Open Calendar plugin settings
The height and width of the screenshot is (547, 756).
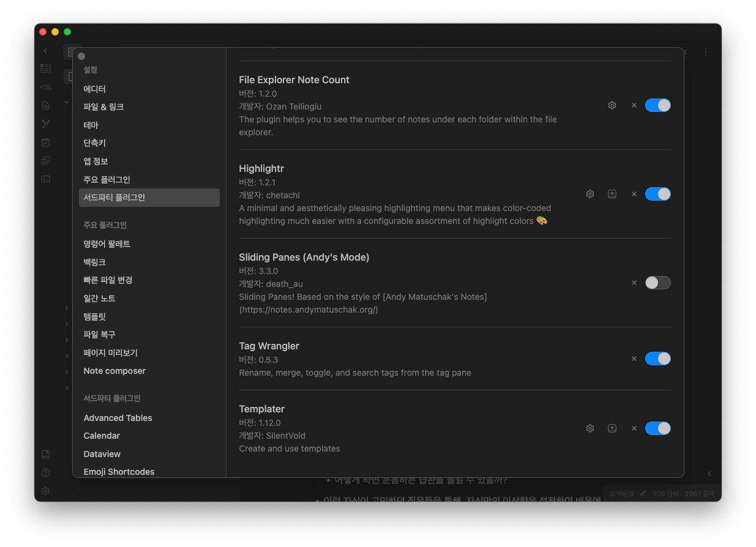point(149,436)
